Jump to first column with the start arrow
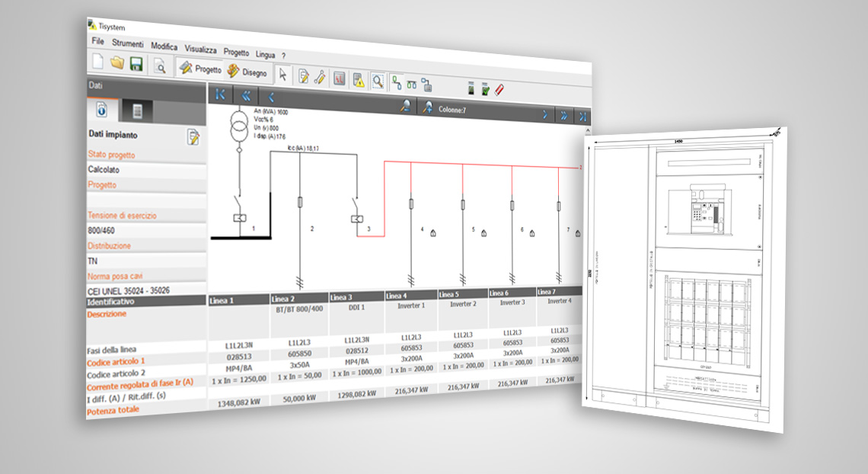This screenshot has width=868, height=474. click(221, 94)
